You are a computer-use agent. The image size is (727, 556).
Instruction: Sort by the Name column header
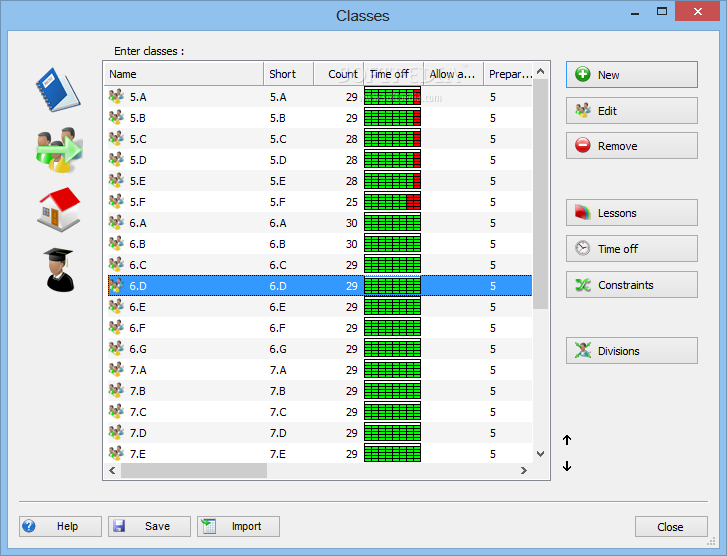184,74
